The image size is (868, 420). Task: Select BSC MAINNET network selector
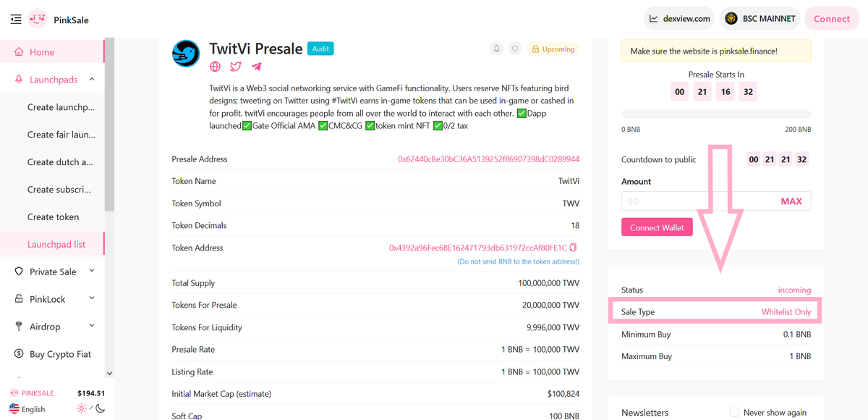(760, 19)
